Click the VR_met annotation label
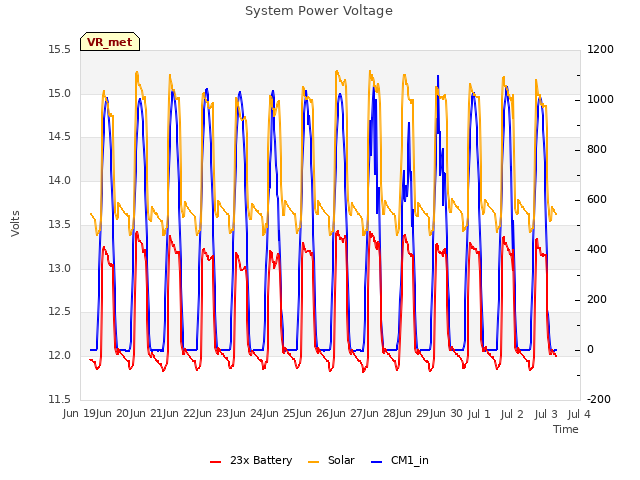The height and width of the screenshot is (480, 640). [110, 42]
